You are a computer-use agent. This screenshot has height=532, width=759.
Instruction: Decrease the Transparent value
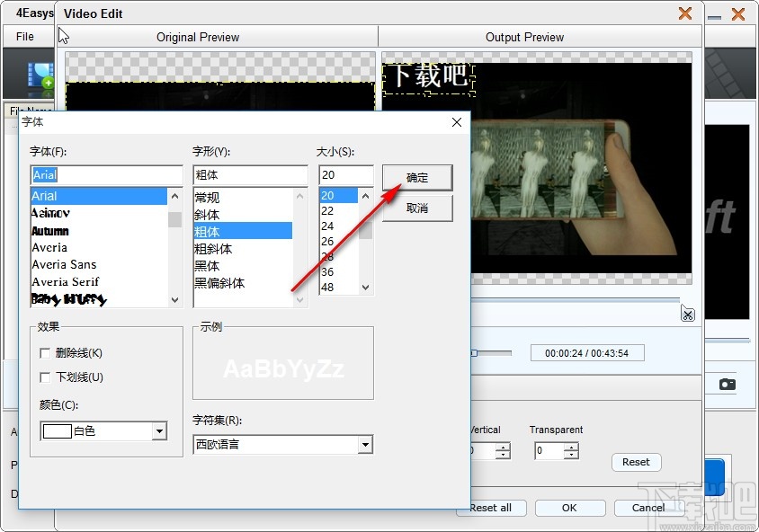pos(572,455)
